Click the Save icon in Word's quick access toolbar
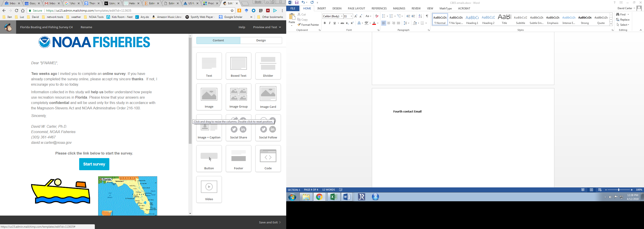The width and height of the screenshot is (644, 229). pos(297,3)
